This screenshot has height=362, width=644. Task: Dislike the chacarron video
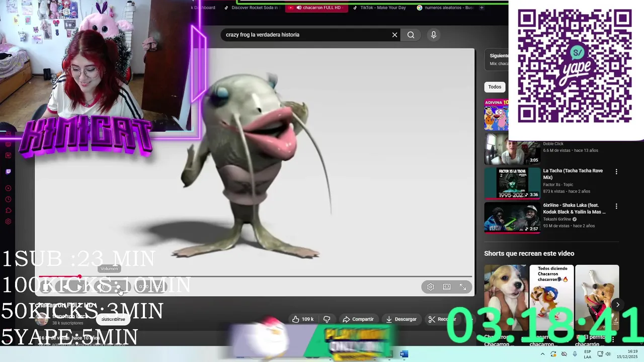(x=327, y=319)
